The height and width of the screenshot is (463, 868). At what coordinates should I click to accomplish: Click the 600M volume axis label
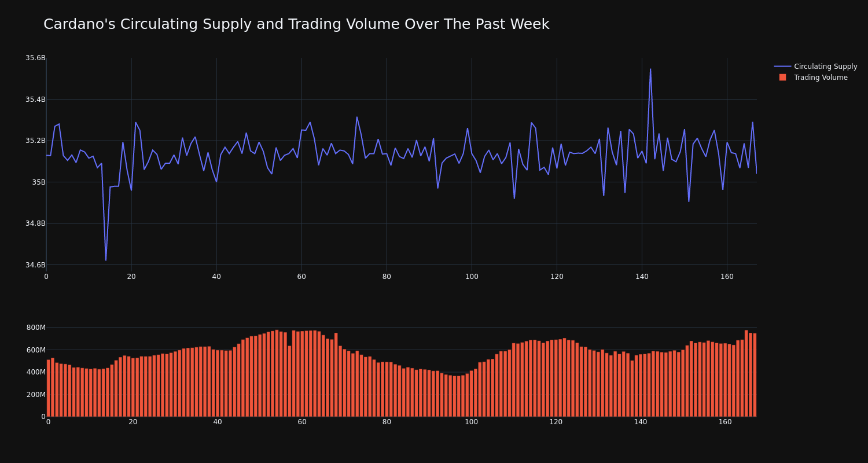(35, 350)
